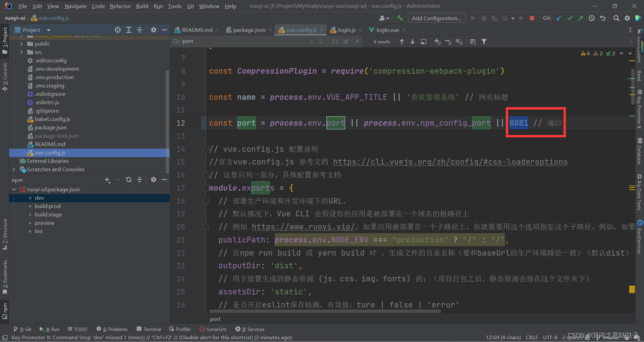Open IDE settings gear in main toolbar
This screenshot has width=644, height=342.
tap(627, 18)
